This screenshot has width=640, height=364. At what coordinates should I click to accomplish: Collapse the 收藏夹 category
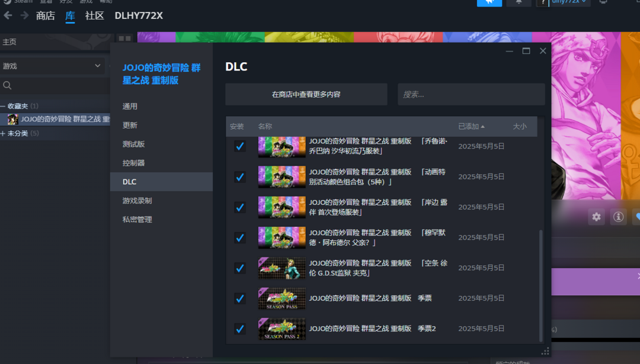3,106
